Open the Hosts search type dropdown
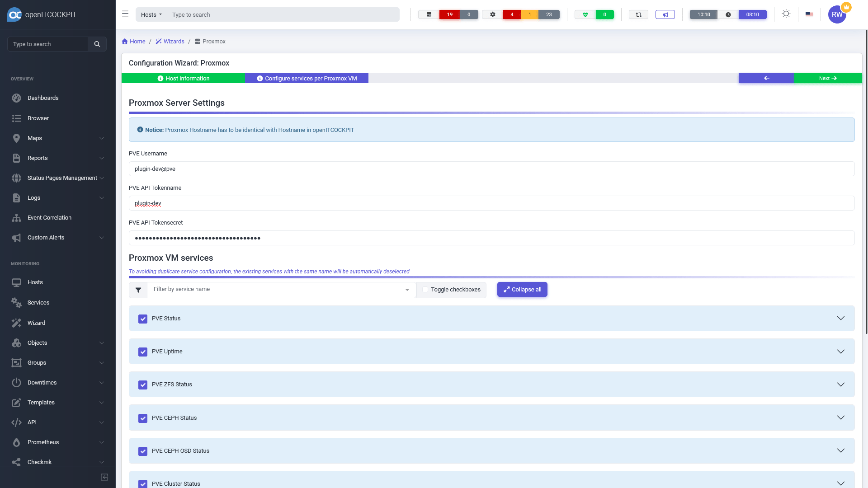 [151, 14]
